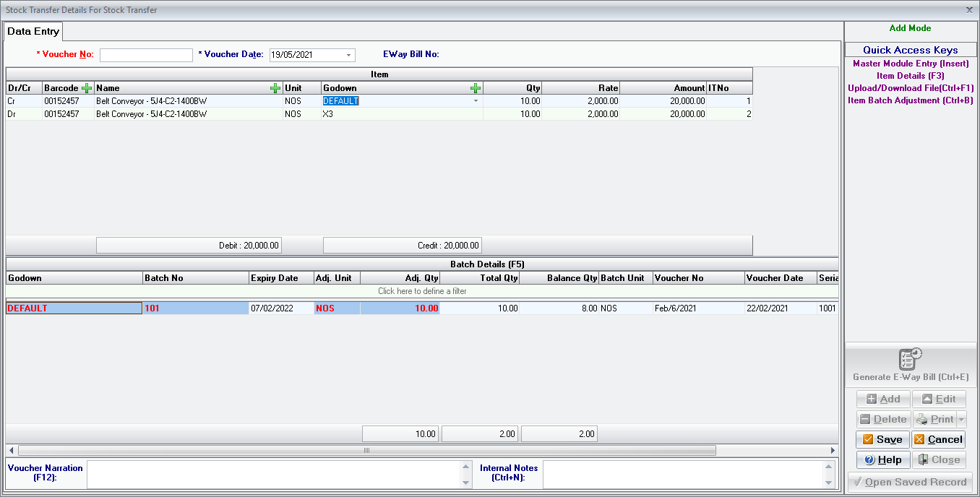This screenshot has height=497, width=980.
Task: Open Item Batch Adjustment (Ctrl+B)
Action: [911, 100]
